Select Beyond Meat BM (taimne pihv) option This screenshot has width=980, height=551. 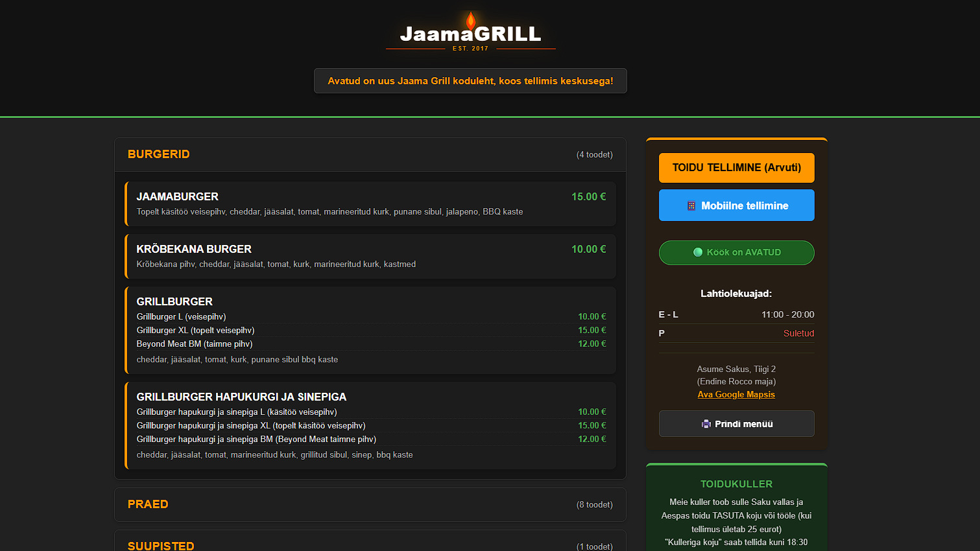371,344
